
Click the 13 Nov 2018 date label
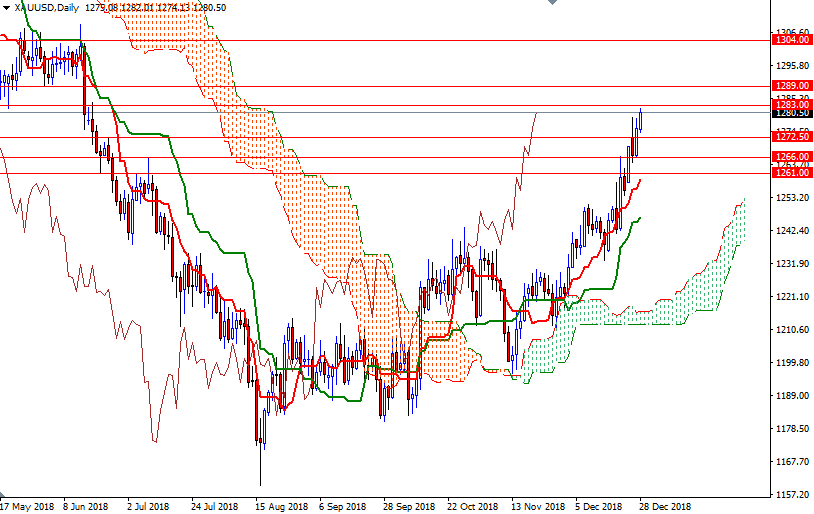[x=536, y=506]
